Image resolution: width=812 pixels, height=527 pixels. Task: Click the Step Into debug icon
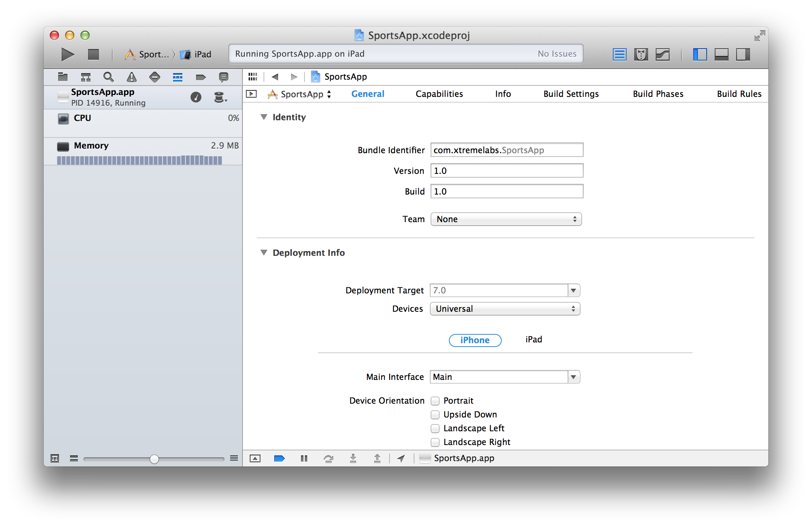click(353, 458)
